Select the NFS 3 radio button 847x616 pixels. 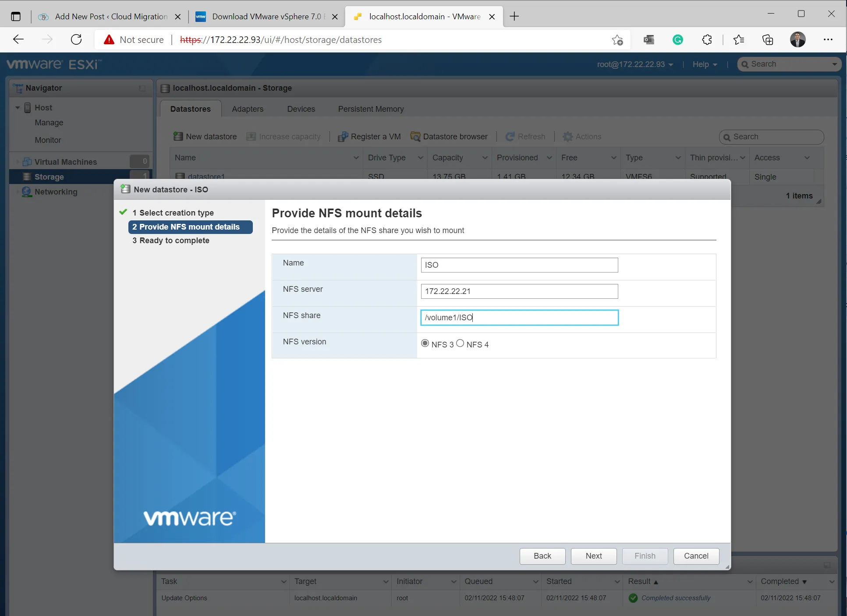pyautogui.click(x=425, y=343)
